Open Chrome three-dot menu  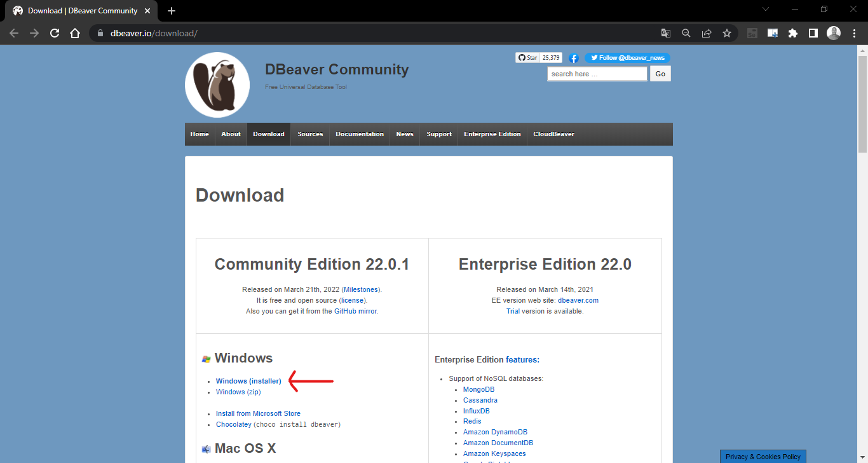(854, 33)
